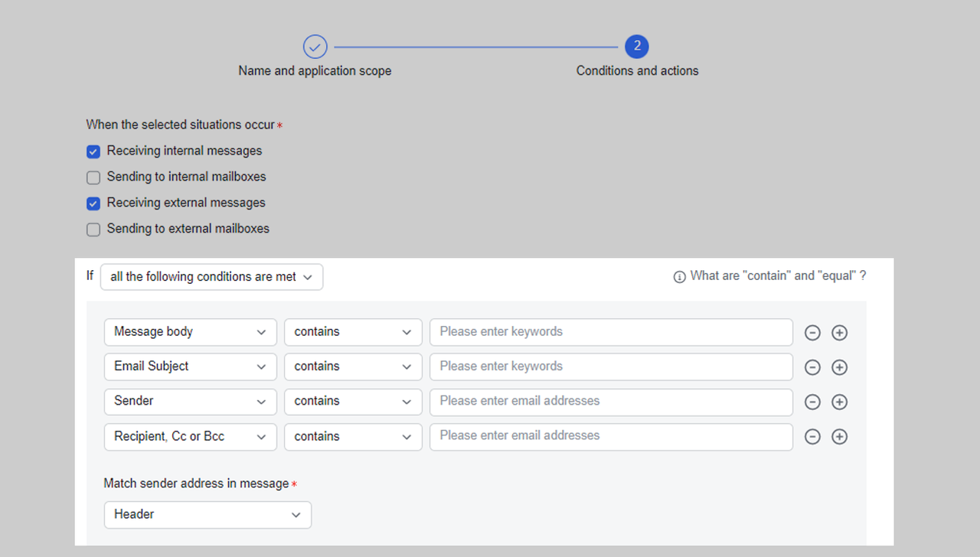The height and width of the screenshot is (557, 980).
Task: Click the info icon beside the contain/equal help text
Action: coord(680,276)
